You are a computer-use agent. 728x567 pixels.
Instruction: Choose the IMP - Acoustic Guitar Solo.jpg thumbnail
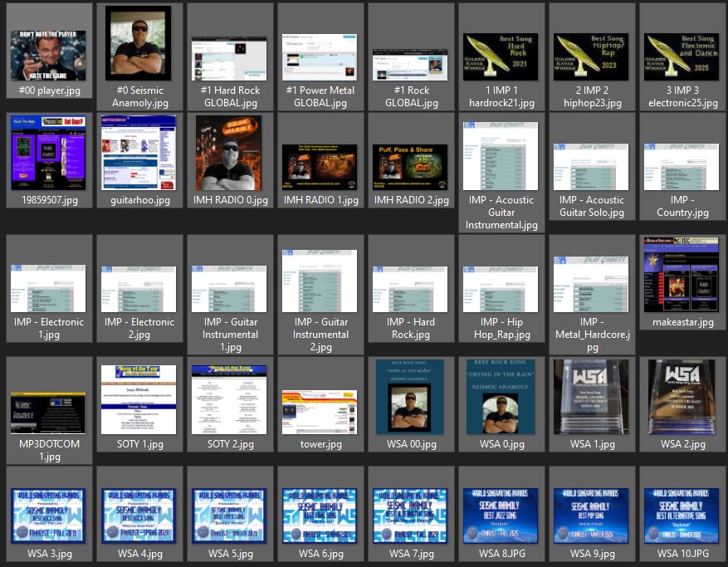pos(591,167)
